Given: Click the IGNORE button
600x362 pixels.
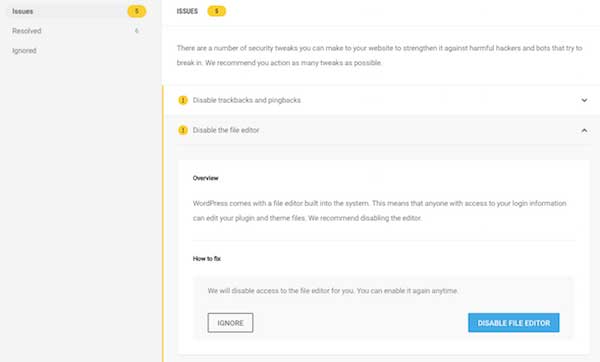Looking at the screenshot, I should click(230, 323).
